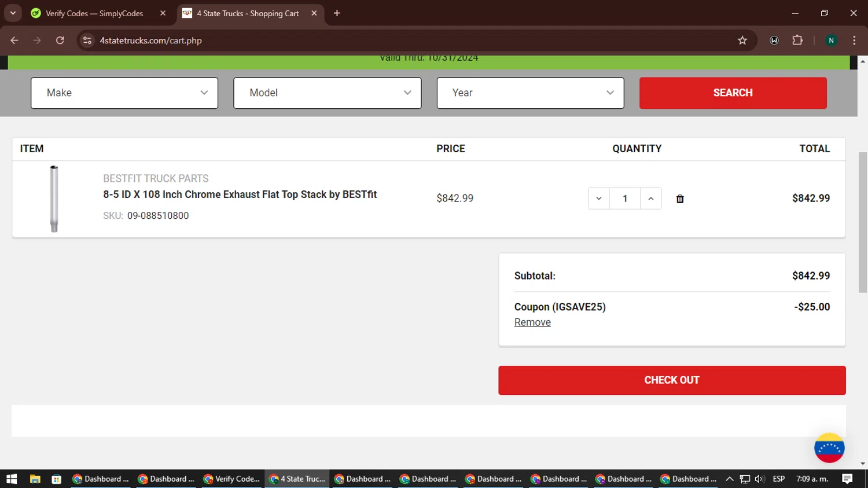Click the red SEARCH button
Screen dimensions: 868x488
coord(733,93)
